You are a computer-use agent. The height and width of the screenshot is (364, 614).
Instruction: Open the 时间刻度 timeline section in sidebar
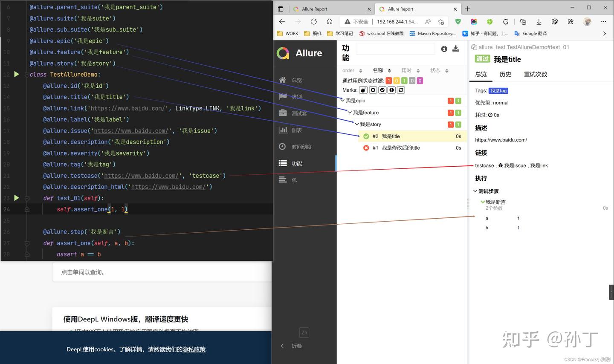point(301,147)
